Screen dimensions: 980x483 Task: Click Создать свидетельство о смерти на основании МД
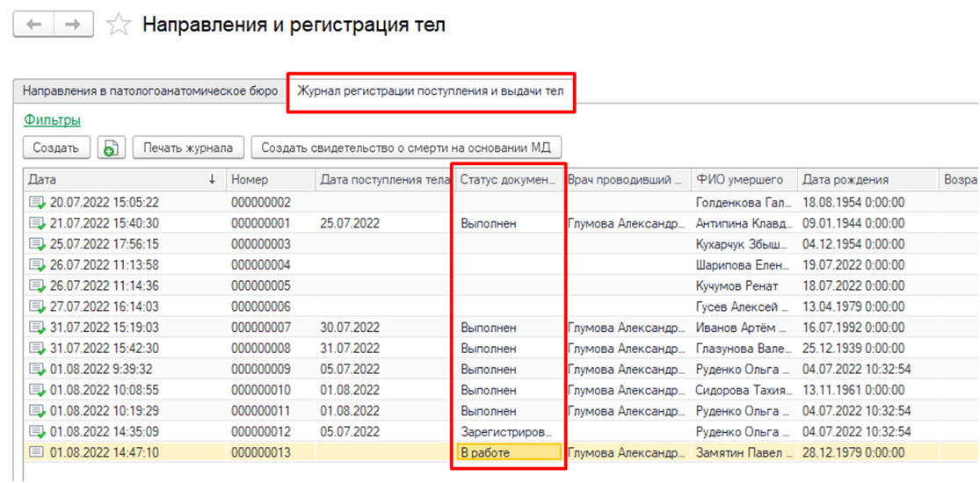pos(406,148)
